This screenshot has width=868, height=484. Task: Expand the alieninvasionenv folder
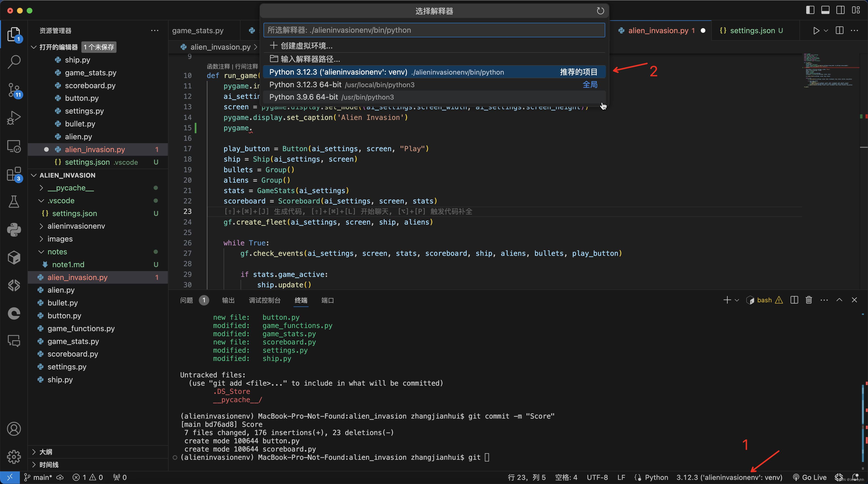click(76, 226)
